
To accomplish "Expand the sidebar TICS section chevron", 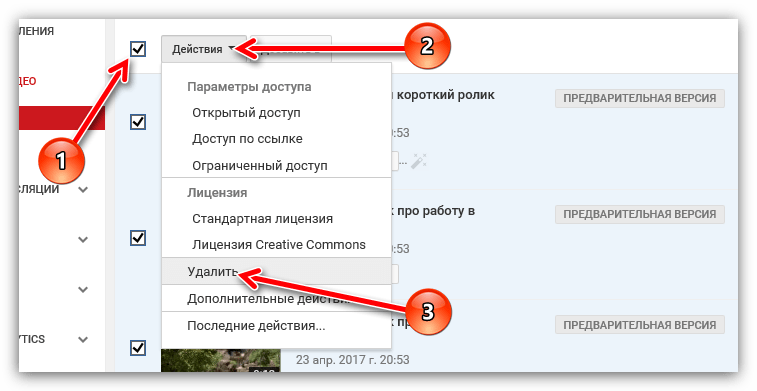I will coord(83,339).
